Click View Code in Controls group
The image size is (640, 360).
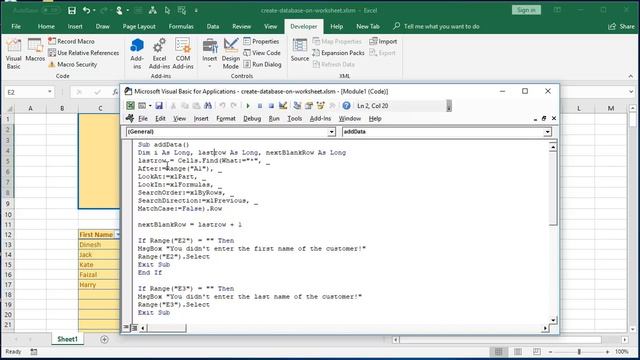(262, 53)
